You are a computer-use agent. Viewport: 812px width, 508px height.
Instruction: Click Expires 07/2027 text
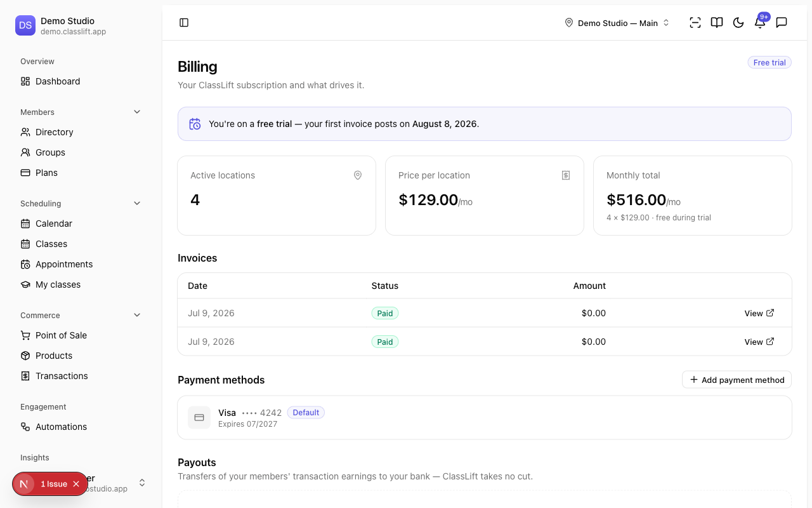(x=247, y=424)
